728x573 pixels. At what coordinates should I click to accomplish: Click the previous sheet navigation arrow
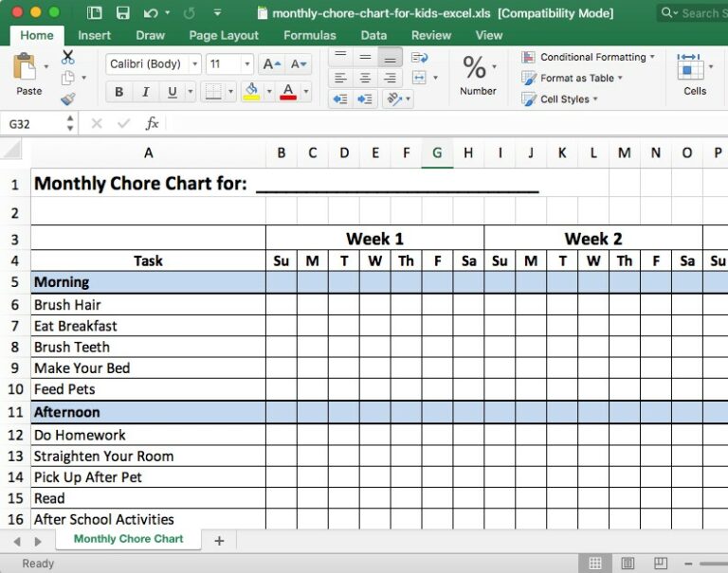tap(17, 541)
